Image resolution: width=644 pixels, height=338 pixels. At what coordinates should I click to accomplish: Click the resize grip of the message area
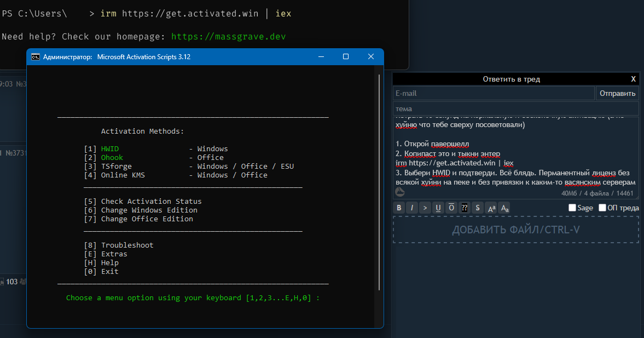tap(636, 197)
